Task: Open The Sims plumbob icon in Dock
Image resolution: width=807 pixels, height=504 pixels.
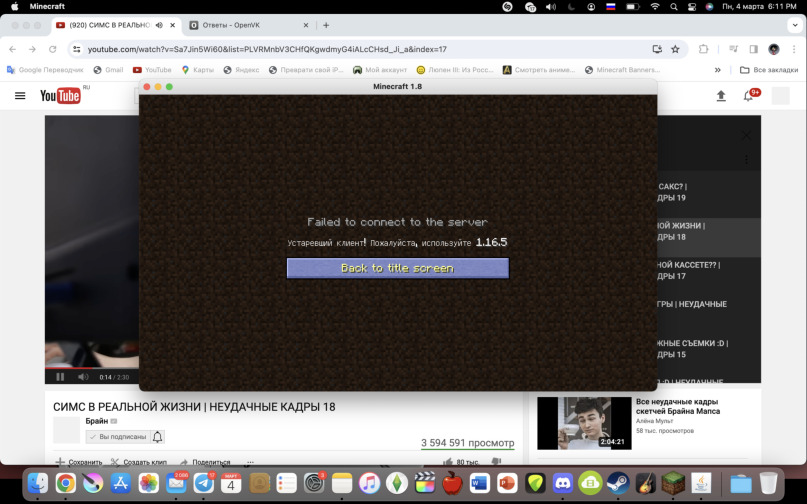Action: tap(397, 483)
